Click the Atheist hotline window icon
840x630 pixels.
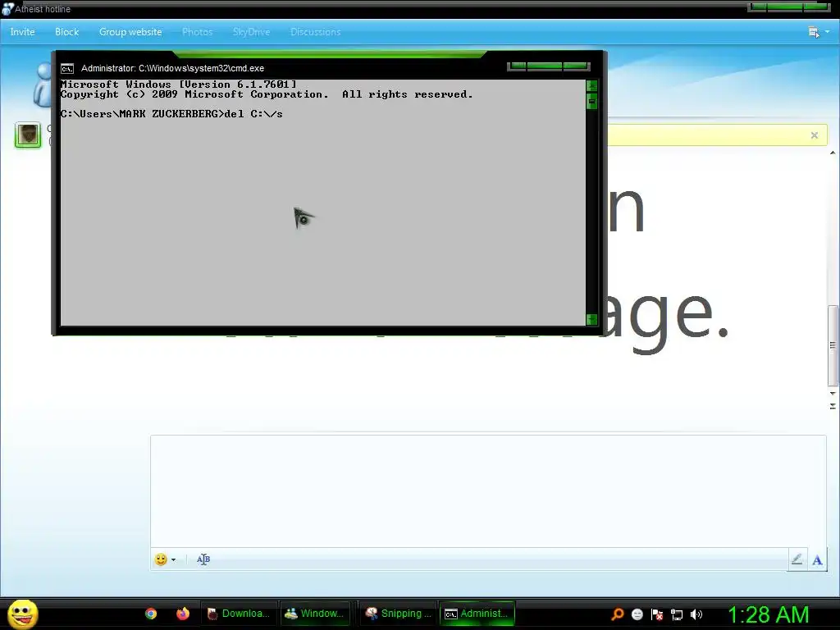[7, 9]
